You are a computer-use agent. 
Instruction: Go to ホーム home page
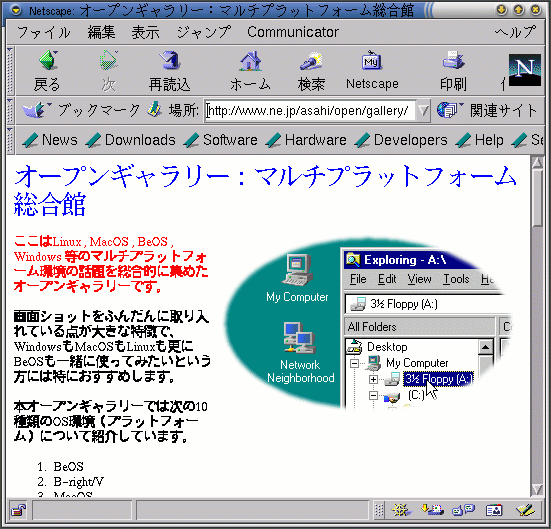250,71
